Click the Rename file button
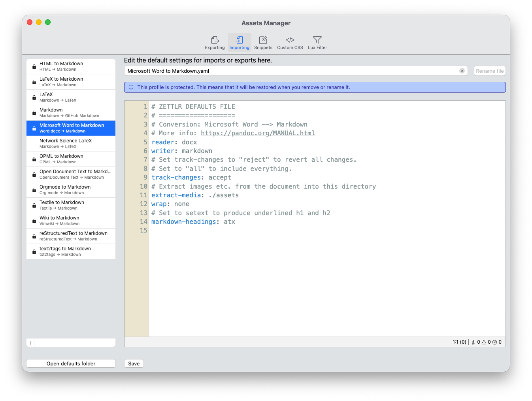This screenshot has width=532, height=401. 490,71
